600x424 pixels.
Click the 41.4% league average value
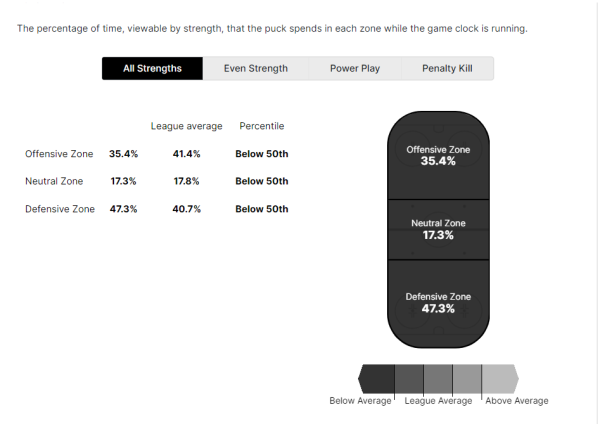(x=185, y=154)
